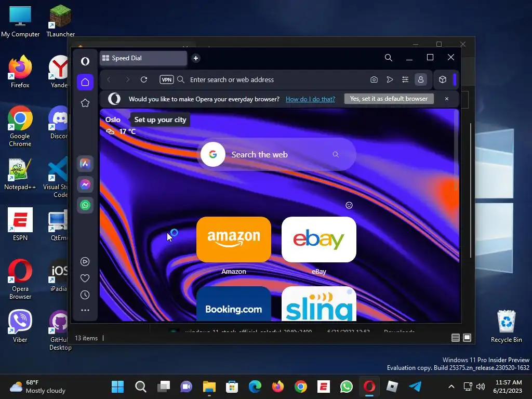Open the Windows Start menu

(x=118, y=387)
